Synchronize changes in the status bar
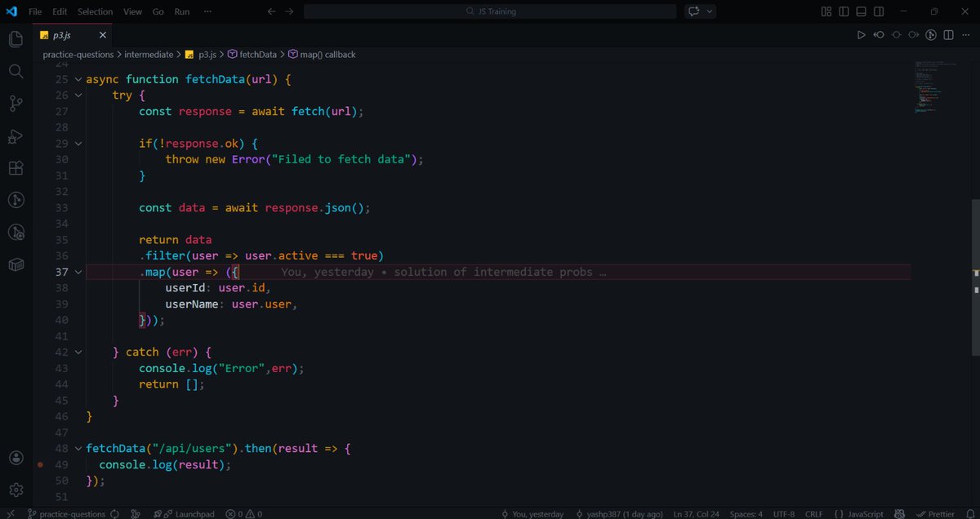 coord(115,514)
